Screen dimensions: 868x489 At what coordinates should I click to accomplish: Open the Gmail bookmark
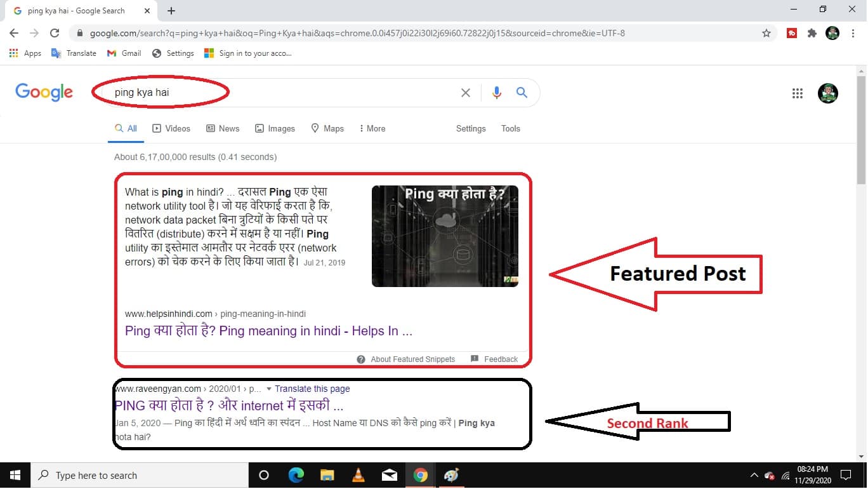[x=124, y=53]
